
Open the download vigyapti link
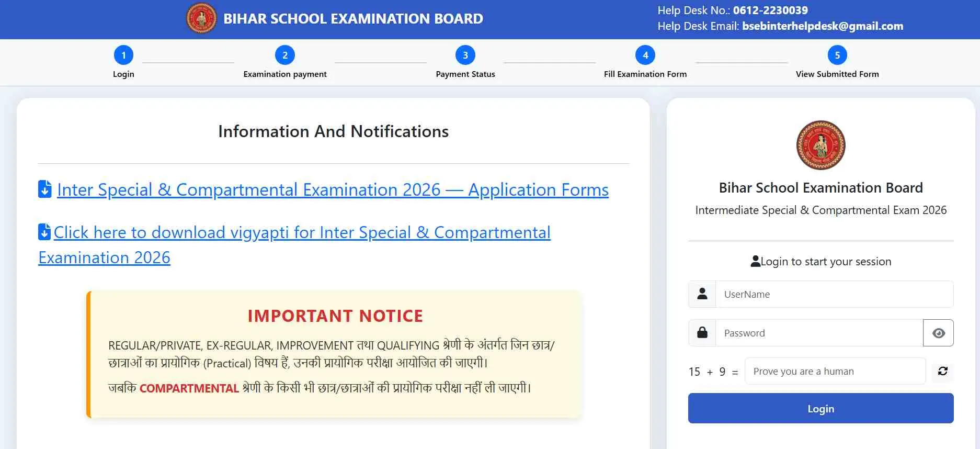[x=302, y=232]
